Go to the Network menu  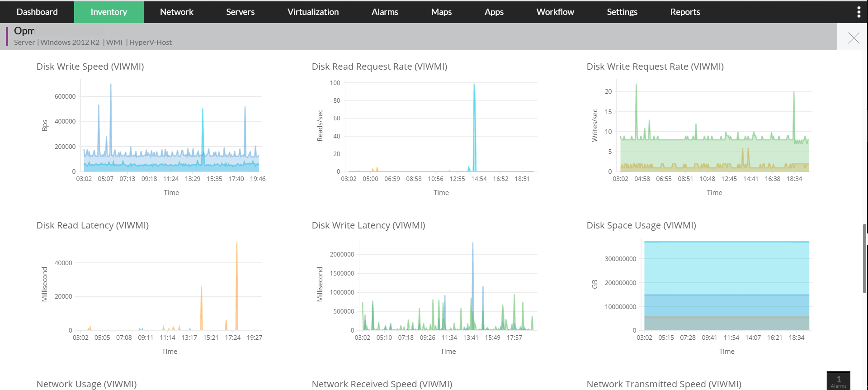click(177, 12)
